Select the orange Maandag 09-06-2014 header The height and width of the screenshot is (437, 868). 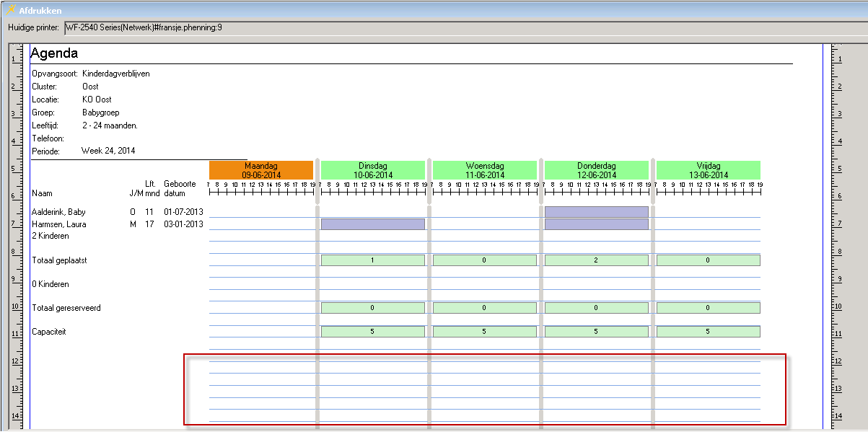(261, 170)
